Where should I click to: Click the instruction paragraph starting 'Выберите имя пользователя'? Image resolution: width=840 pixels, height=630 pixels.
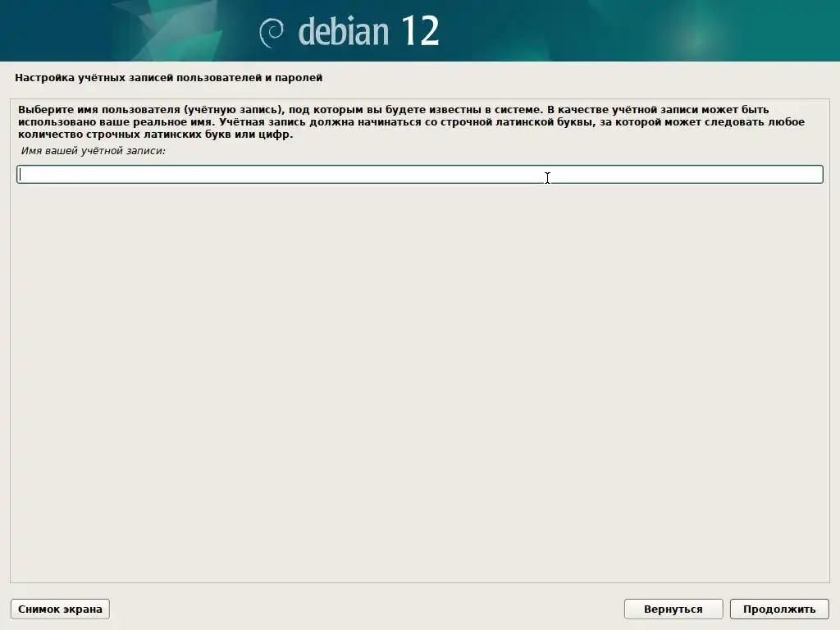[x=411, y=121]
